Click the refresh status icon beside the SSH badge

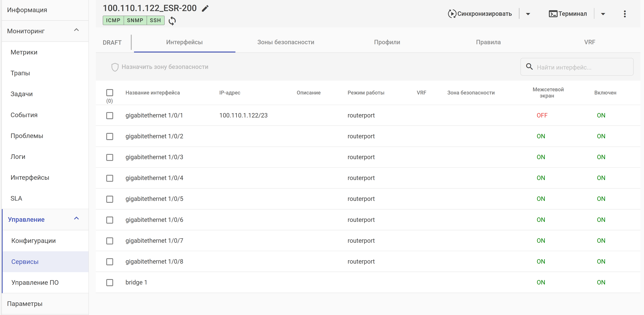(172, 21)
